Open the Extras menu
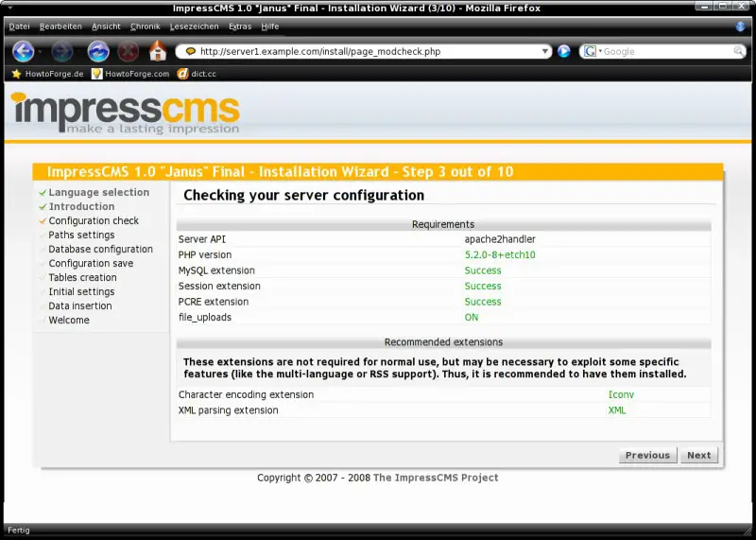The width and height of the screenshot is (756, 540). coord(240,26)
